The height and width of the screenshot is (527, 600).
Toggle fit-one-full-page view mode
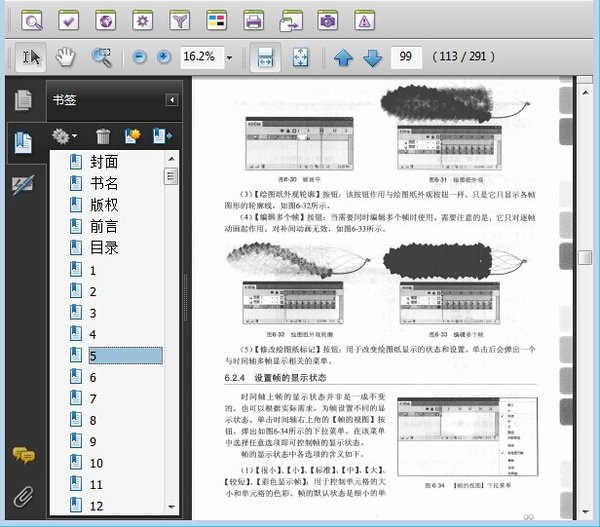(x=299, y=57)
